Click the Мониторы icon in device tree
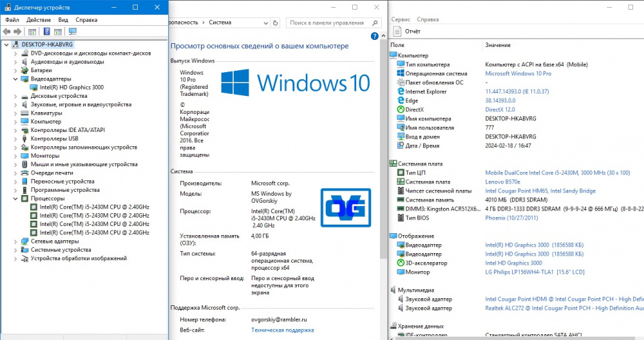This screenshot has width=644, height=340. (x=24, y=156)
